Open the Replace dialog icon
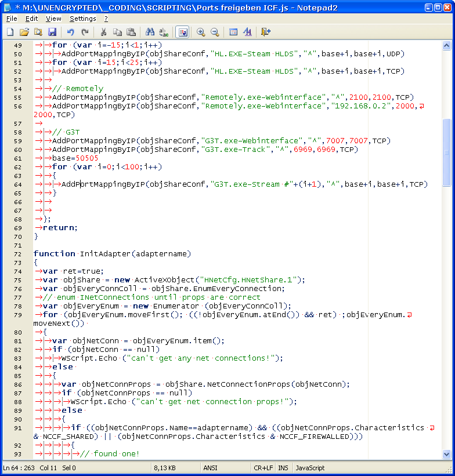 [164, 32]
